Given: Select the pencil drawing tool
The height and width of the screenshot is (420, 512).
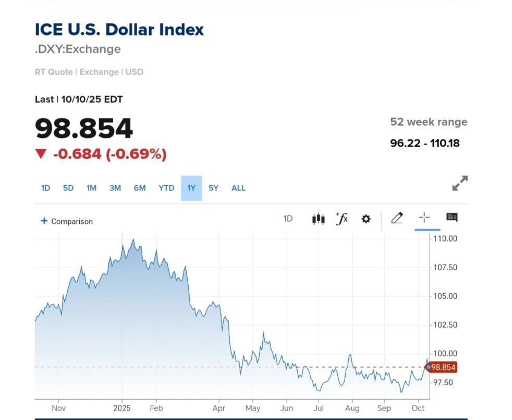Looking at the screenshot, I should pyautogui.click(x=397, y=218).
